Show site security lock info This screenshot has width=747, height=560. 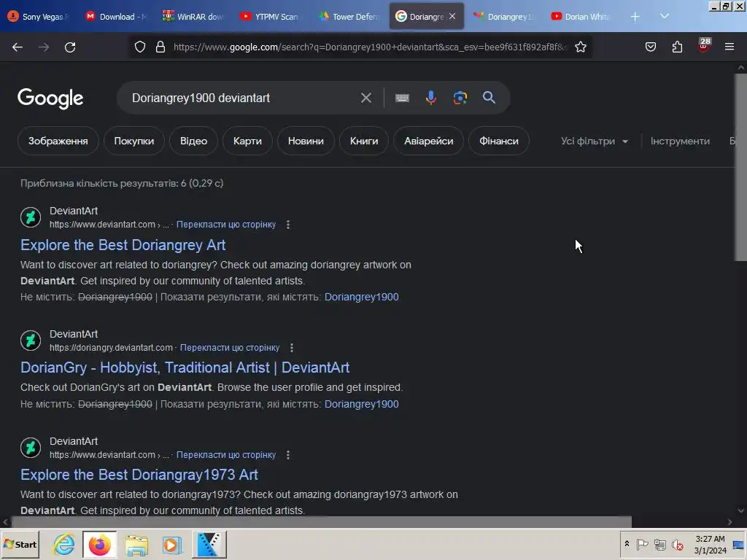[x=160, y=47]
